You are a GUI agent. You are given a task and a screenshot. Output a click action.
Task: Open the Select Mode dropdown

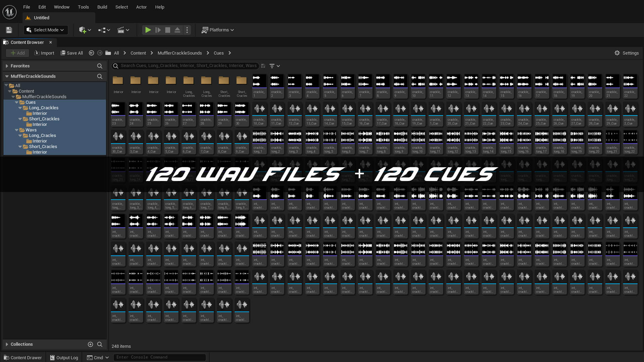46,30
